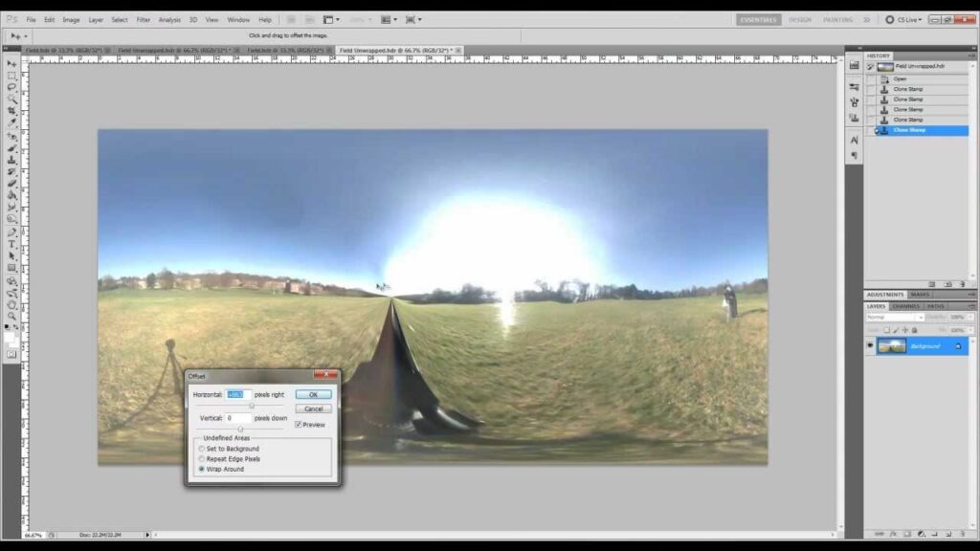Open the layer blend mode dropdown showing Normal
Viewport: 980px width, 551px height.
894,317
